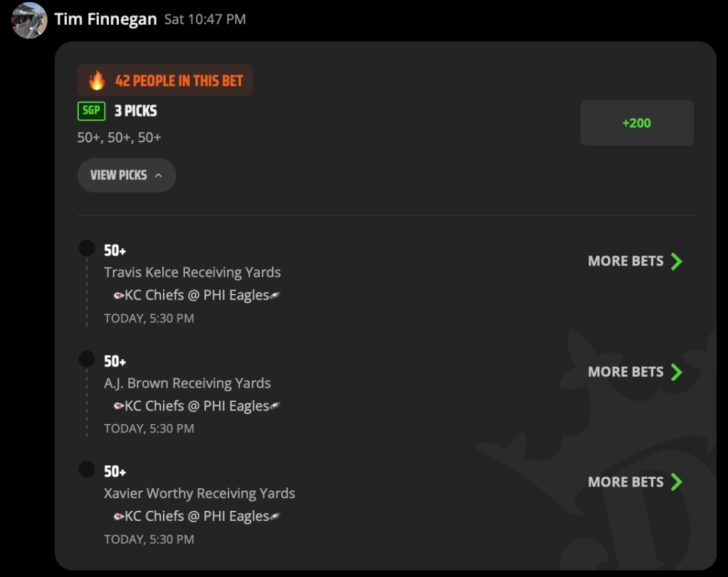The width and height of the screenshot is (728, 577).
Task: Click green arrow beside Kelce's More Bets
Action: click(x=677, y=261)
